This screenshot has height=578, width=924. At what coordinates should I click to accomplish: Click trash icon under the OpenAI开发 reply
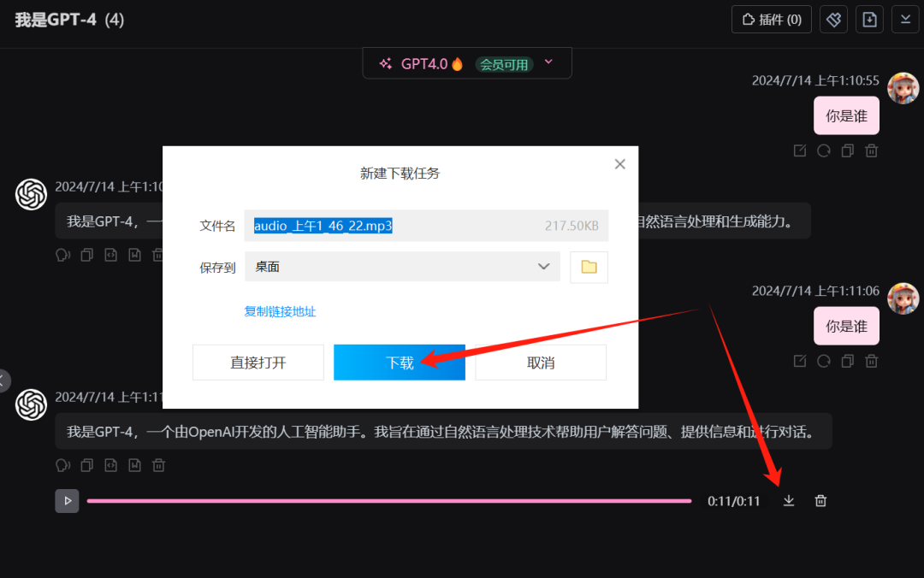(158, 465)
